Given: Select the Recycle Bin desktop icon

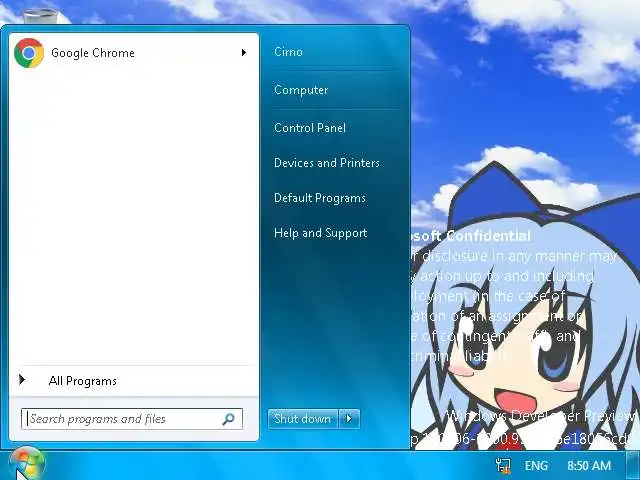Looking at the screenshot, I should 40,17.
